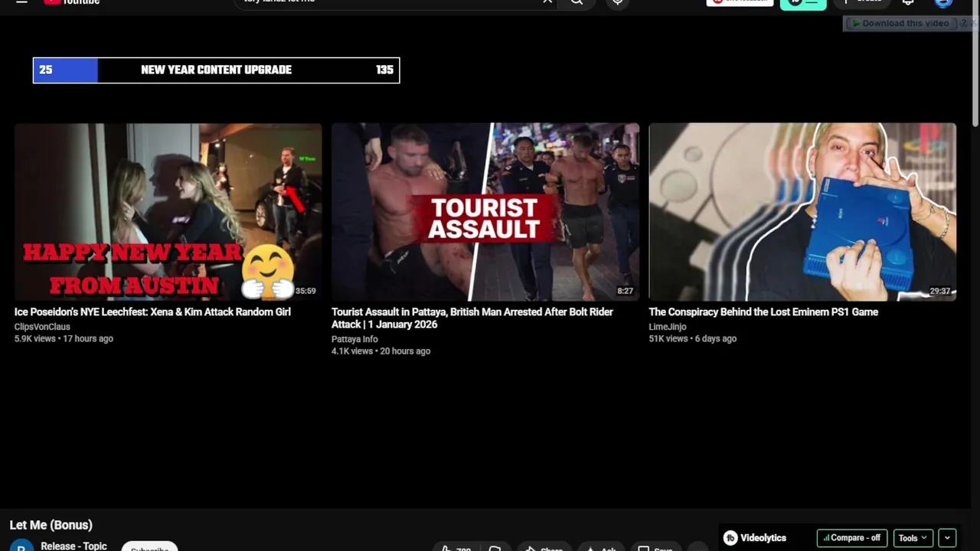Open Lost Eminem PS1 Game video thumbnail
Image resolution: width=980 pixels, height=551 pixels.
[x=802, y=212]
